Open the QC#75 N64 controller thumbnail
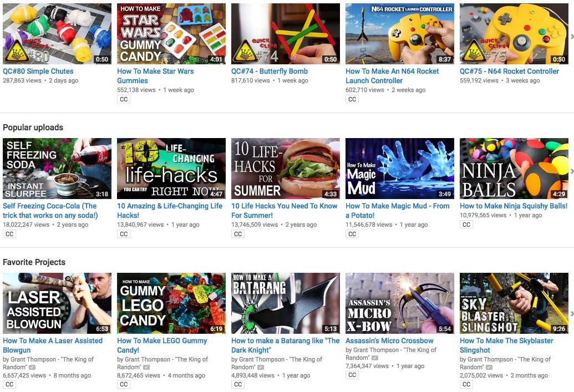574x392 pixels. click(x=514, y=34)
